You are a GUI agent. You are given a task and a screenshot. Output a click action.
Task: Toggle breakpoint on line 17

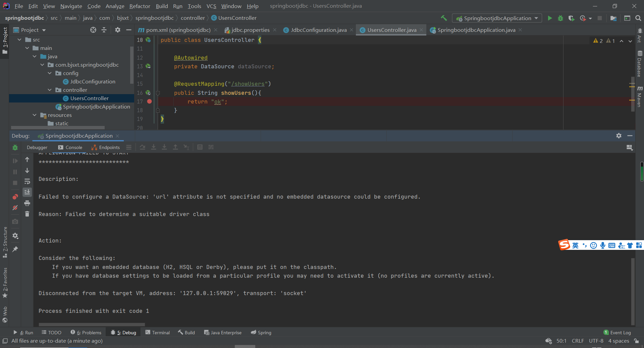pos(149,101)
